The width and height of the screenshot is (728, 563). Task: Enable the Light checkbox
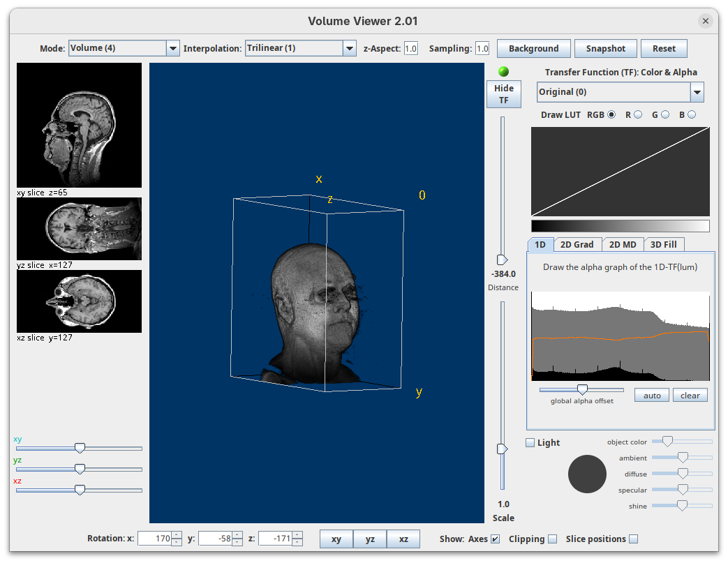[x=530, y=442]
